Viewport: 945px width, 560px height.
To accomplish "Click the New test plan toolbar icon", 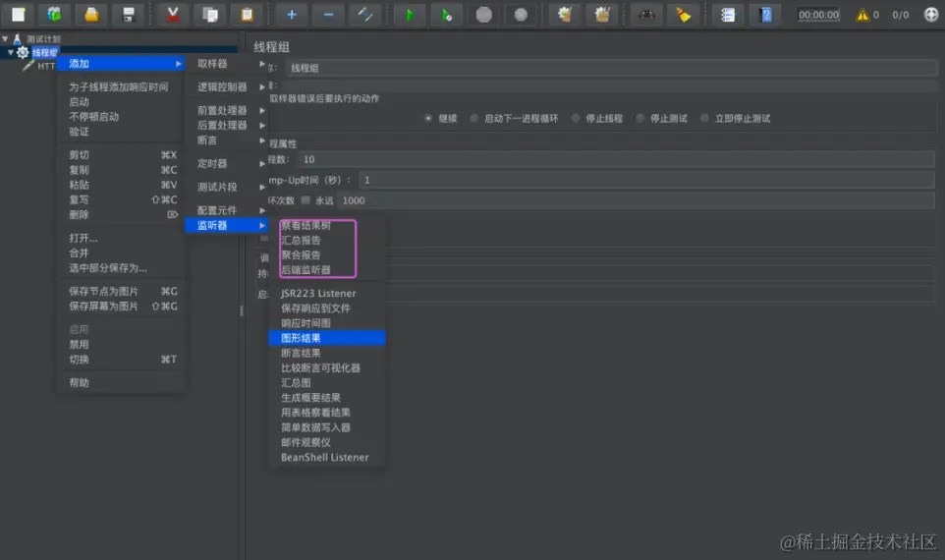I will 18,15.
